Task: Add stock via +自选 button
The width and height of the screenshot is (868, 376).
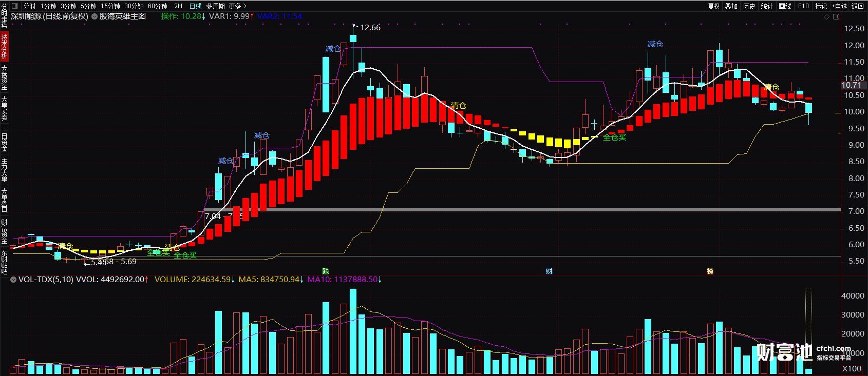Action: [x=839, y=6]
